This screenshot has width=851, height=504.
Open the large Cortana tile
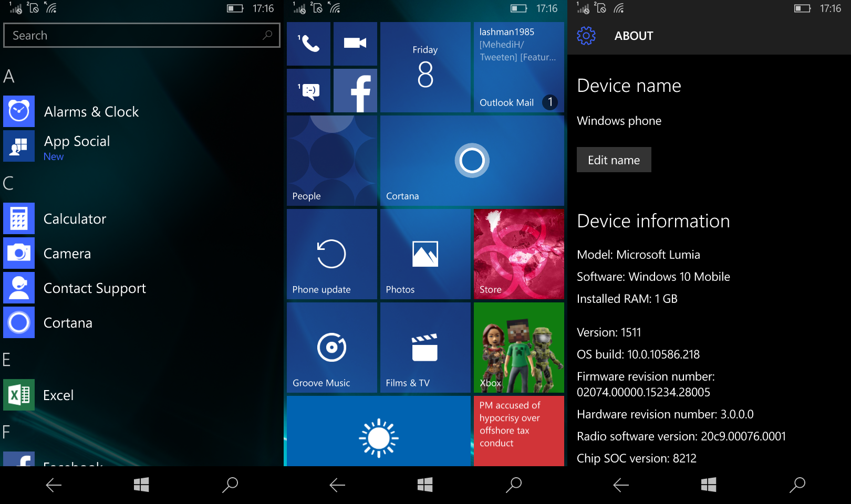[472, 161]
